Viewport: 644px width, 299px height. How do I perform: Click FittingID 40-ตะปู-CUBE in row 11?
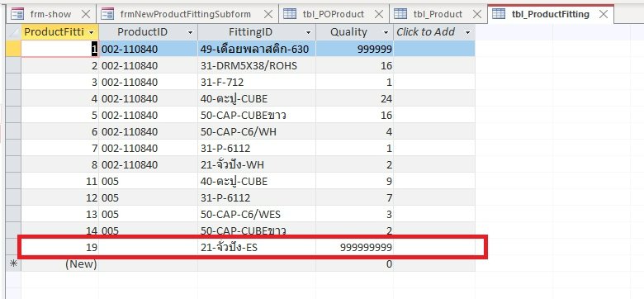(257, 181)
